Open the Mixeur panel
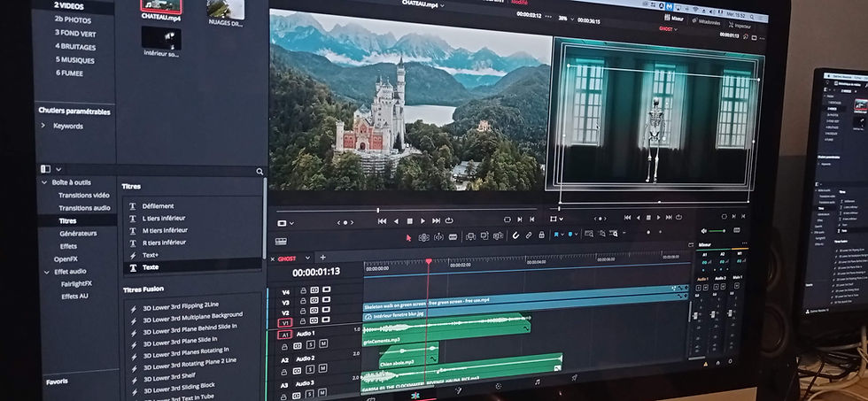The height and width of the screenshot is (401, 868). 674,19
